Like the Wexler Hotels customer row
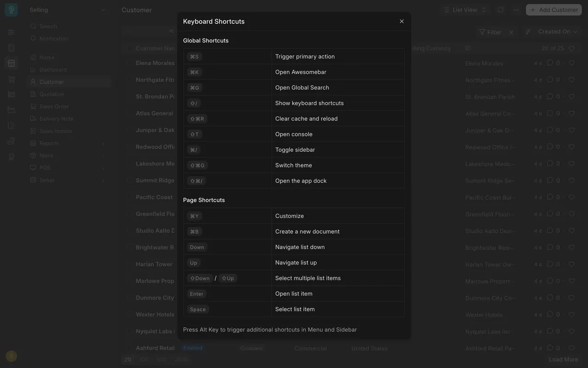Image resolution: width=588 pixels, height=368 pixels. (572, 315)
